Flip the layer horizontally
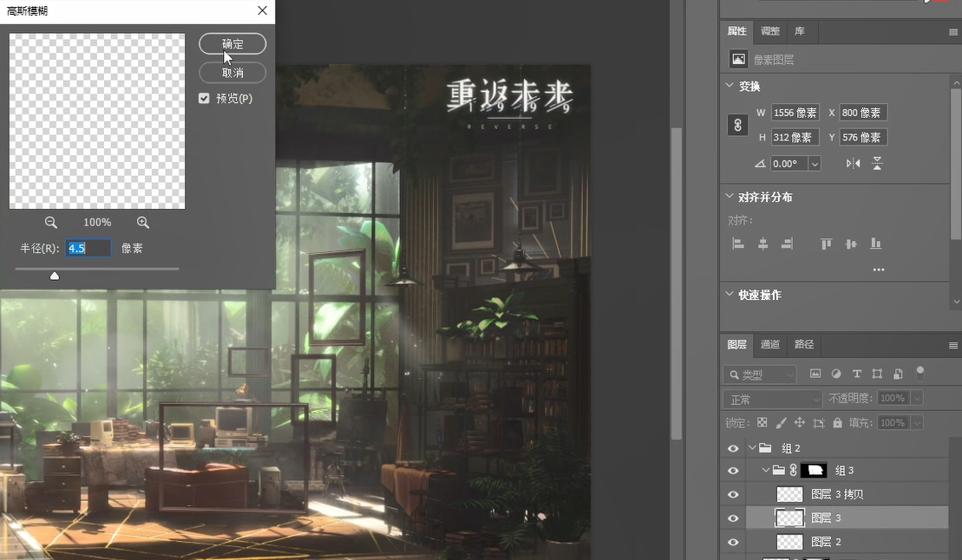The image size is (962, 560). pos(853,163)
